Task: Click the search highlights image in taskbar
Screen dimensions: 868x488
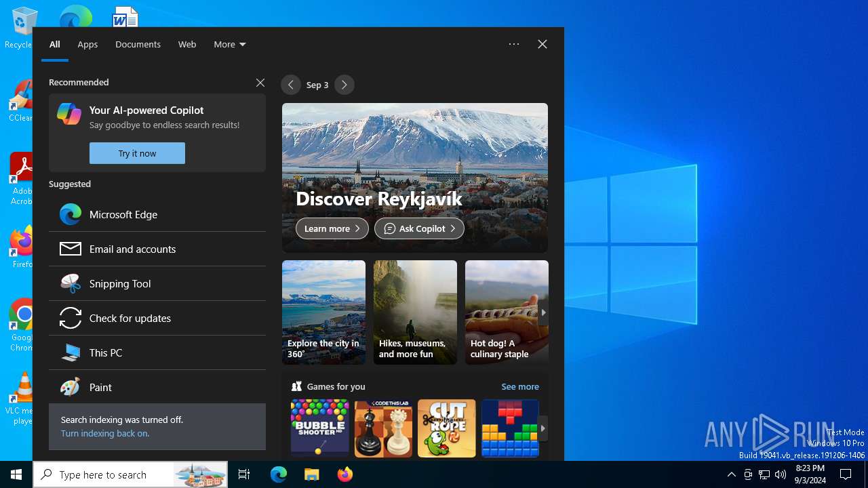Action: pos(199,474)
